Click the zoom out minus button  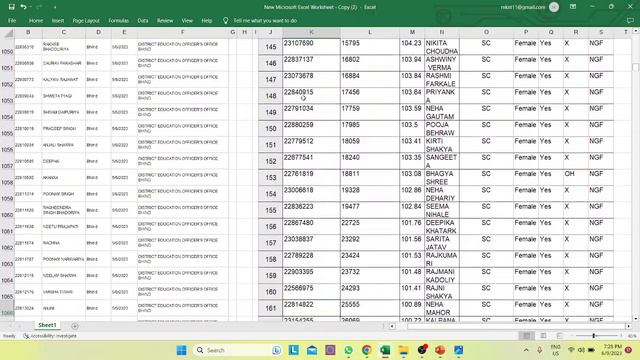pyautogui.click(x=573, y=336)
